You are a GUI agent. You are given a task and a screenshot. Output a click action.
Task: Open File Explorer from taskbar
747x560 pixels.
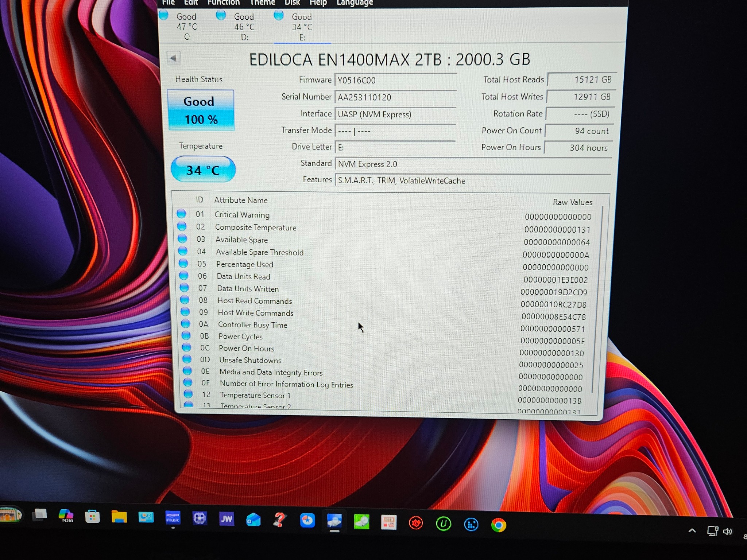tap(119, 517)
